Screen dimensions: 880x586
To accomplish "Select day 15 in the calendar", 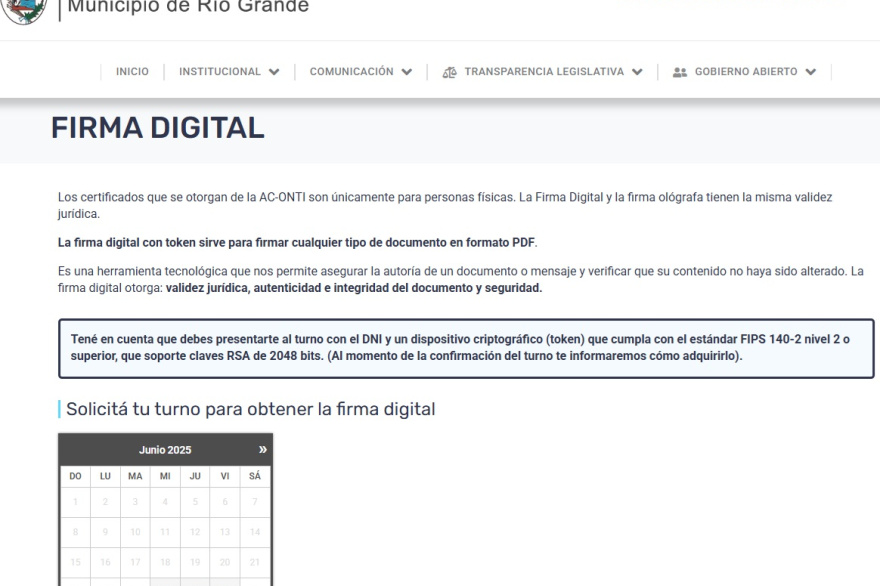I will click(75, 562).
